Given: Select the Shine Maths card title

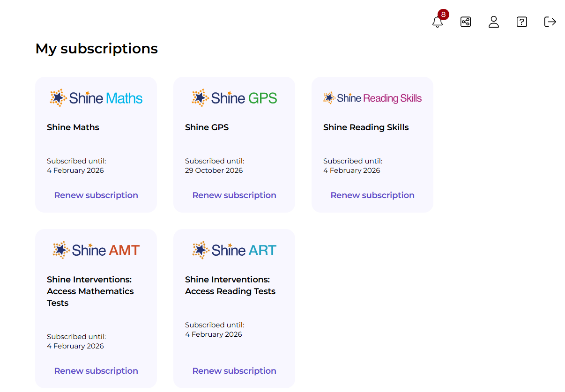Looking at the screenshot, I should 73,127.
